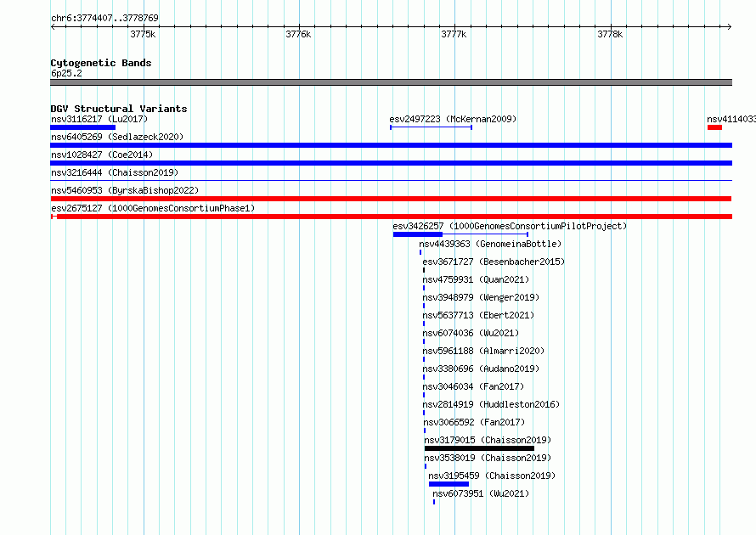Click thick blue segment of esv3426257
The image size is (756, 535).
pos(418,234)
